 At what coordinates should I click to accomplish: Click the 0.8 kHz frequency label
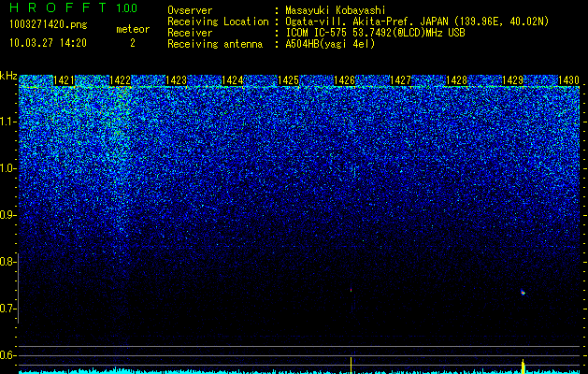click(7, 262)
